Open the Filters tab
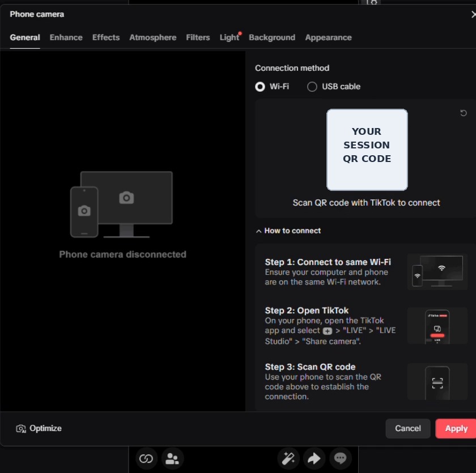This screenshot has height=473, width=476. click(x=198, y=37)
